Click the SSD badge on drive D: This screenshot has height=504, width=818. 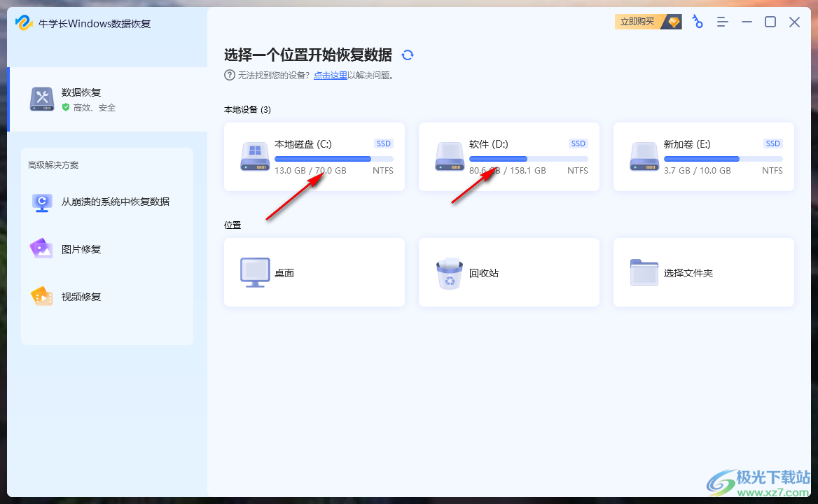578,144
